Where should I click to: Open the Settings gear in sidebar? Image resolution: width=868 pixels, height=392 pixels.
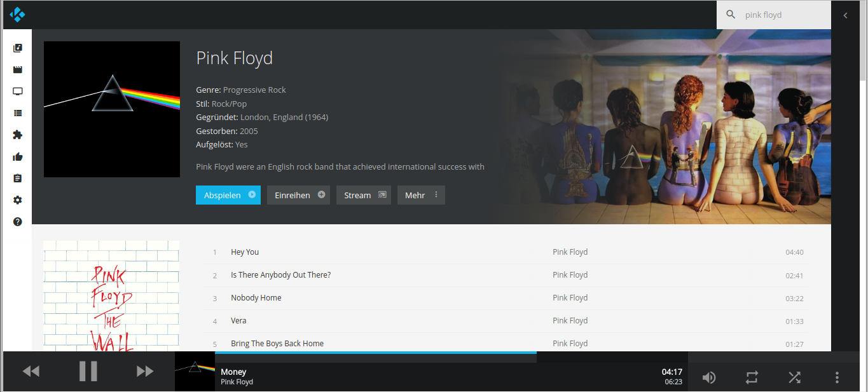[18, 200]
